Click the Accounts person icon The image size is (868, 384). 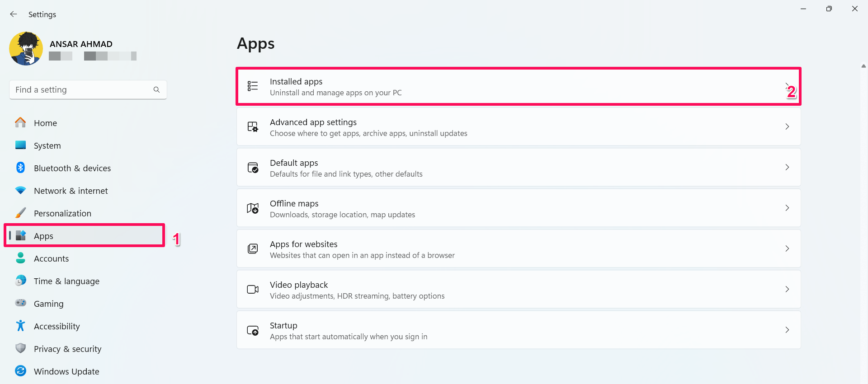click(x=20, y=258)
